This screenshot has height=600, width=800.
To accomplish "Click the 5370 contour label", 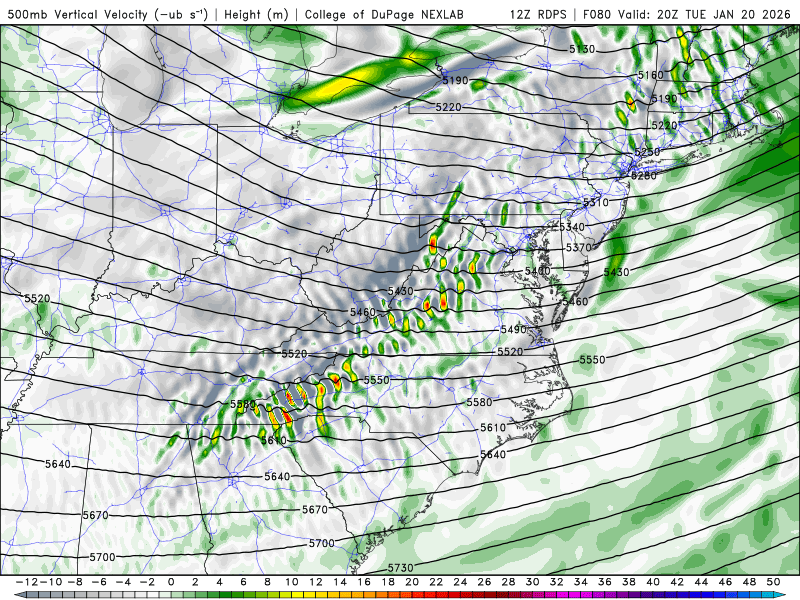I will pos(579,247).
